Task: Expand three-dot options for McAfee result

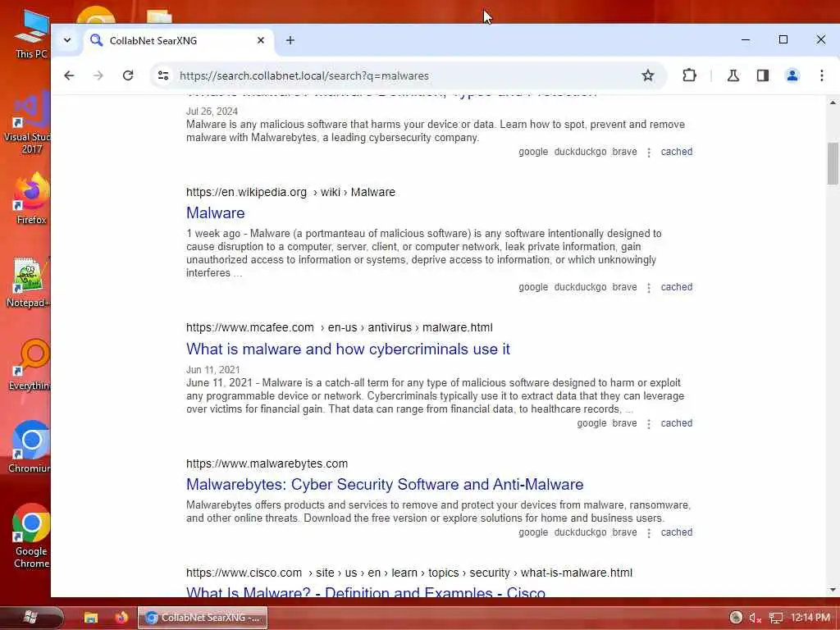Action: coord(649,424)
